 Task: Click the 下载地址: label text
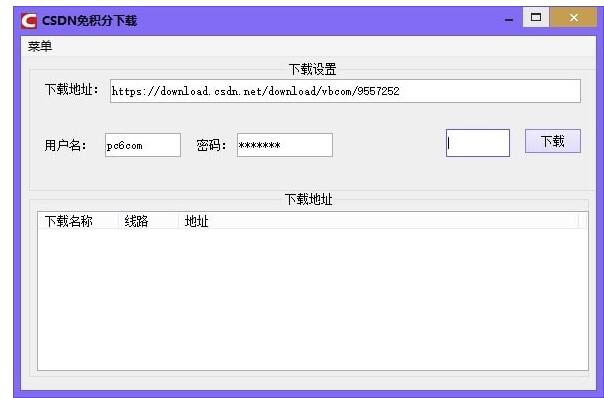(72, 90)
